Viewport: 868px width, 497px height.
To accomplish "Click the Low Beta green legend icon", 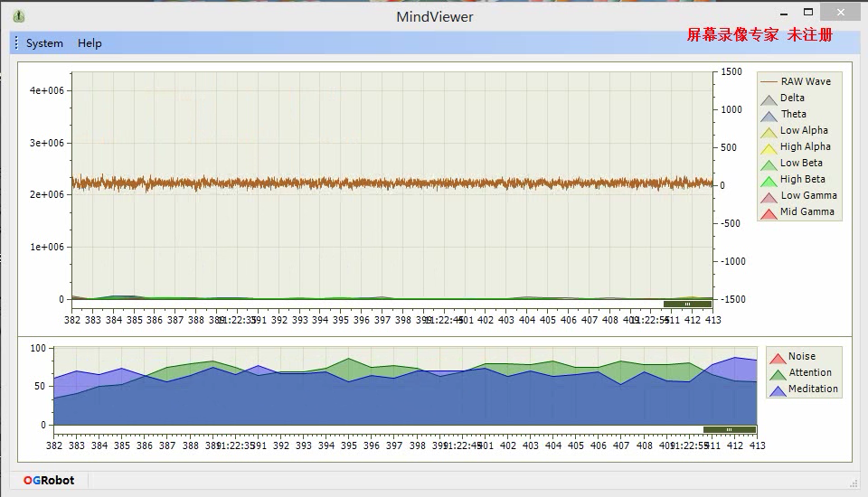I will coord(769,165).
